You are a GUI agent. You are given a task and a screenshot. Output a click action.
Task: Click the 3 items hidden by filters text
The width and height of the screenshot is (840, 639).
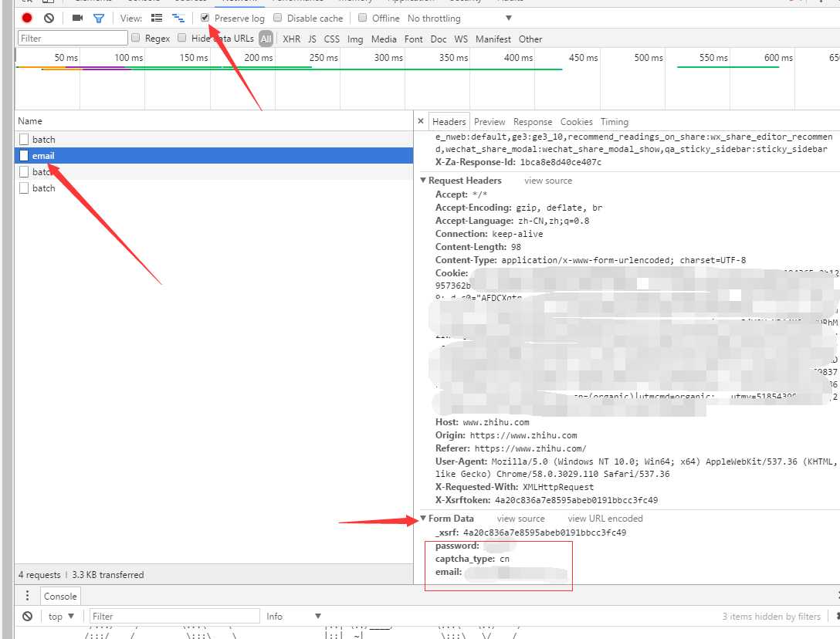click(771, 617)
